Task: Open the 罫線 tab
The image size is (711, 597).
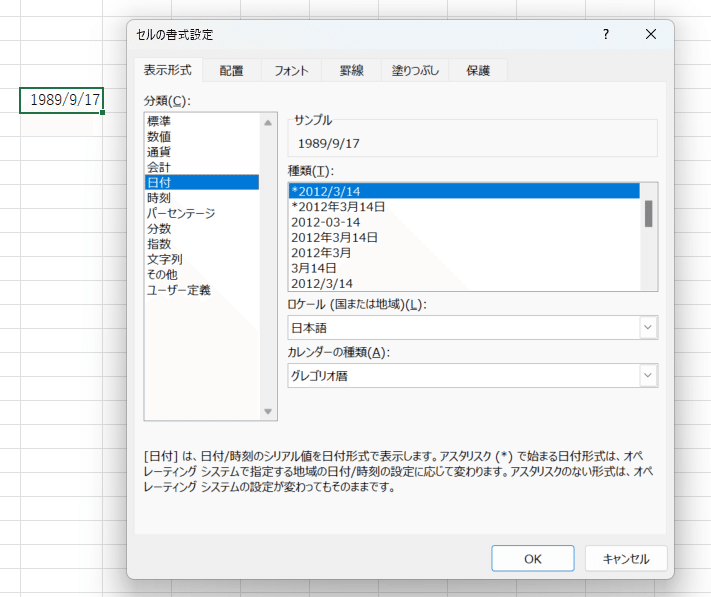Action: tap(351, 71)
